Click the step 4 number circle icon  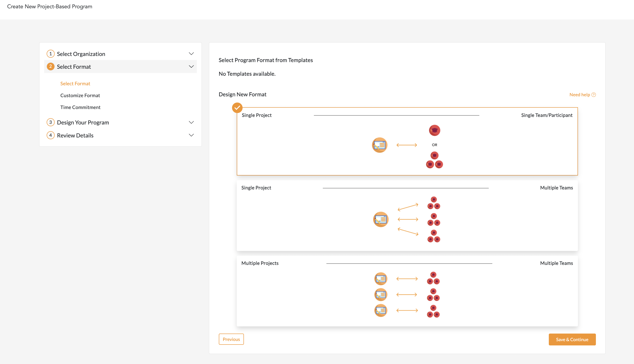point(51,135)
